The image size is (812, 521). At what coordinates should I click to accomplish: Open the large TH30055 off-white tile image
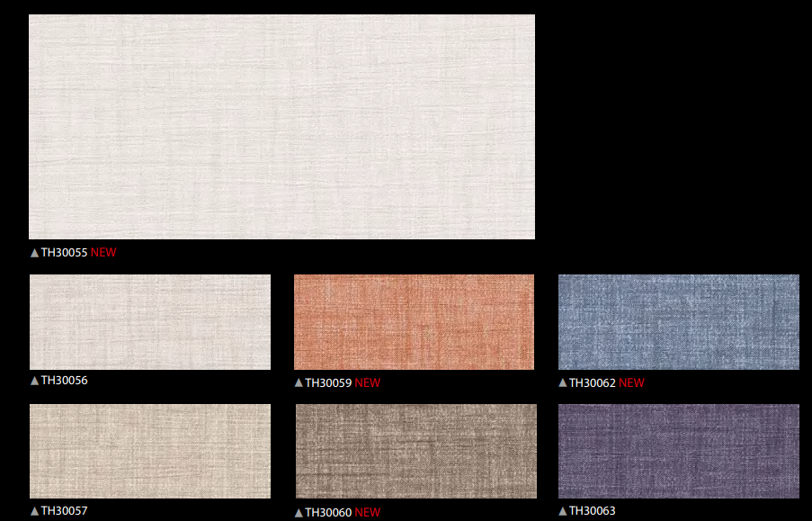[281, 127]
